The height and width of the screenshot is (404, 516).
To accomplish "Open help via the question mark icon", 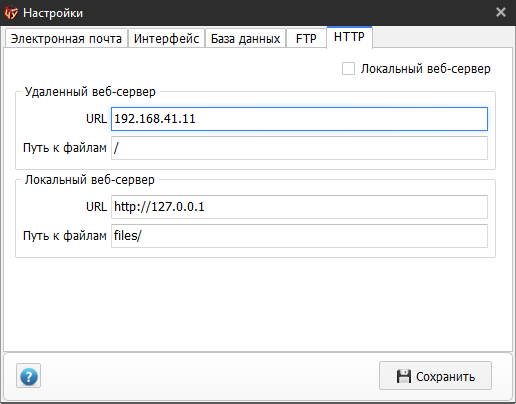I will click(29, 376).
